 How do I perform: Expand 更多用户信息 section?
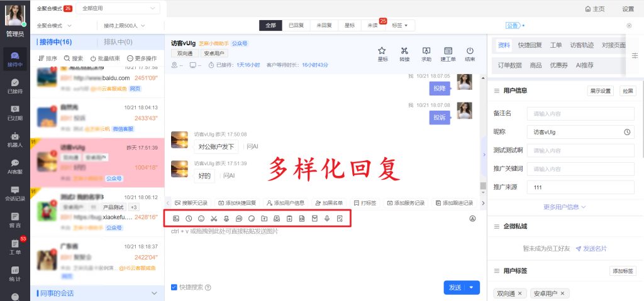(564, 207)
